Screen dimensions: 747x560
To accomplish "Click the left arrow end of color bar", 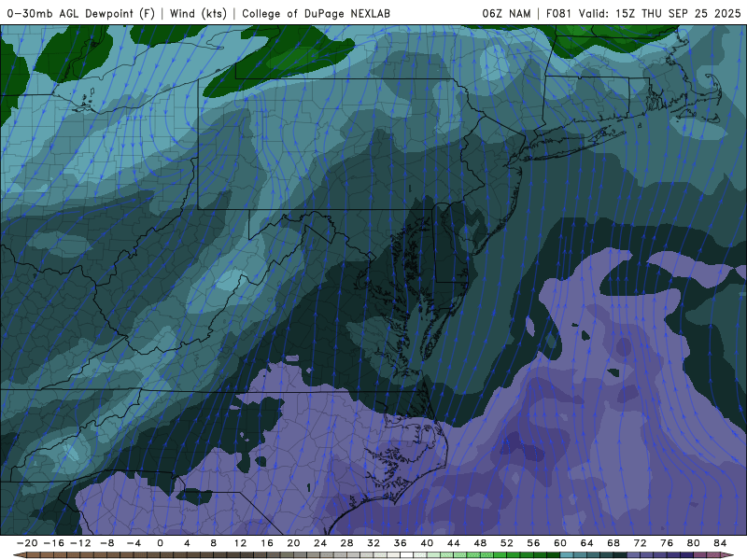I will pyautogui.click(x=19, y=555).
